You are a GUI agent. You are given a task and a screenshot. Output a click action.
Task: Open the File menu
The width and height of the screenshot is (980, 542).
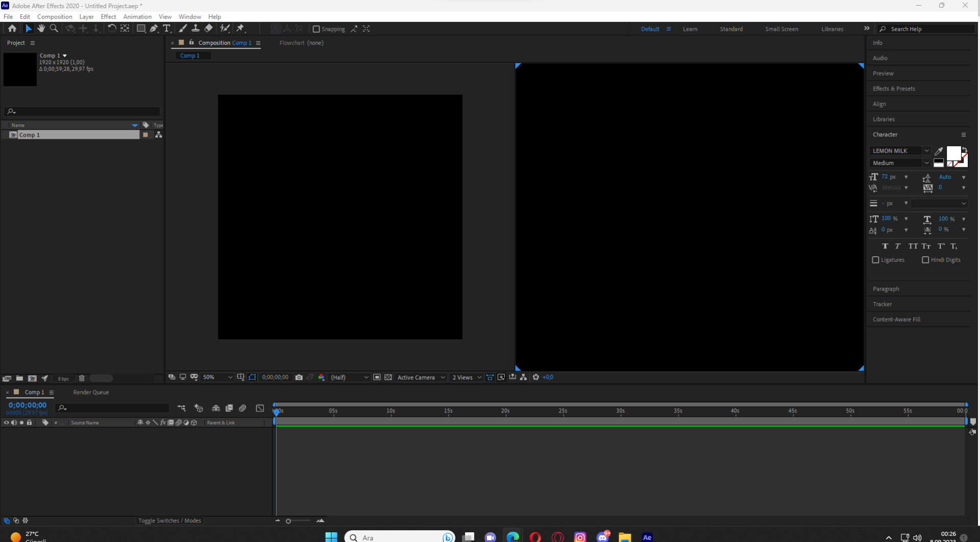[x=8, y=17]
